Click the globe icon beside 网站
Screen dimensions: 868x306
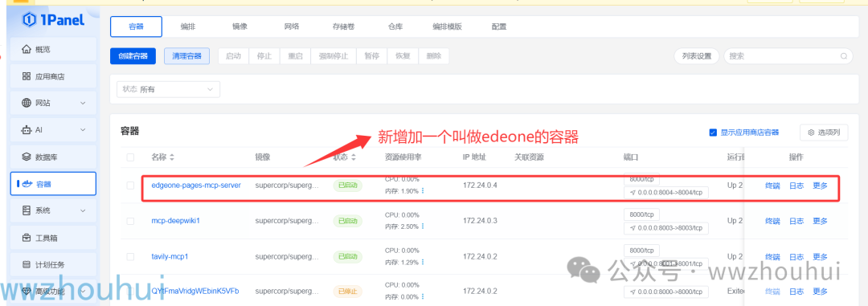pos(26,103)
